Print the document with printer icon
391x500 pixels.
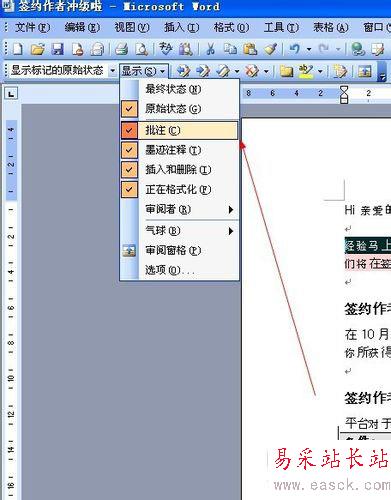[x=121, y=49]
